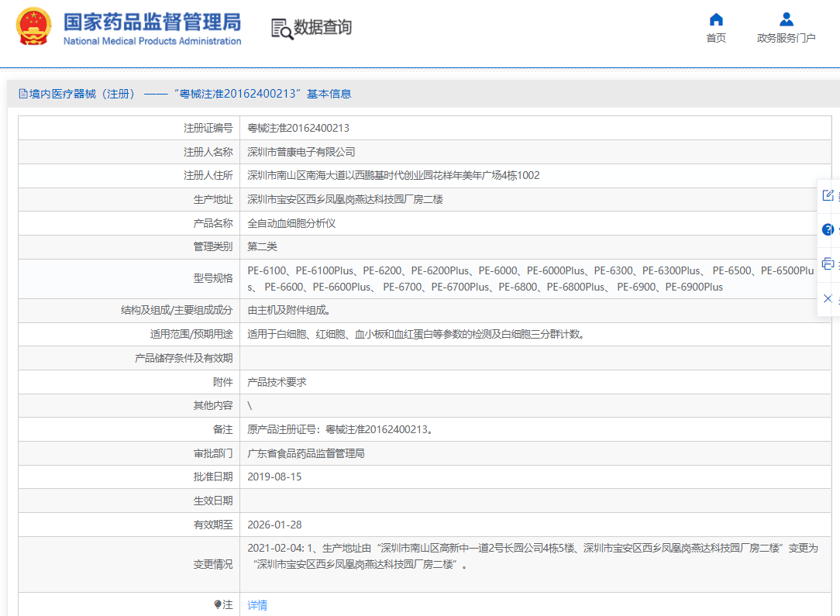Select the 生产地址 value 深圳市宝安区西乡

pyautogui.click(x=345, y=199)
